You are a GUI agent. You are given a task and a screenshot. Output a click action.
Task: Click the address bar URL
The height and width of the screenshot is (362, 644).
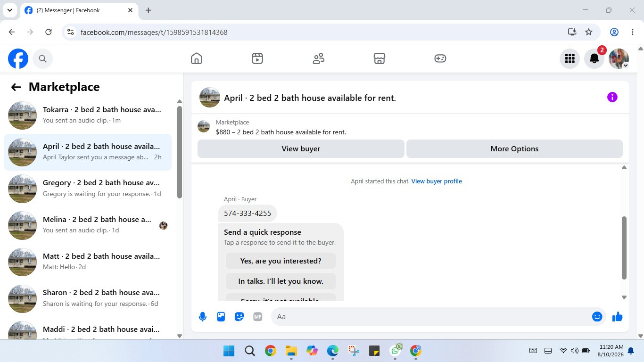[x=154, y=32]
